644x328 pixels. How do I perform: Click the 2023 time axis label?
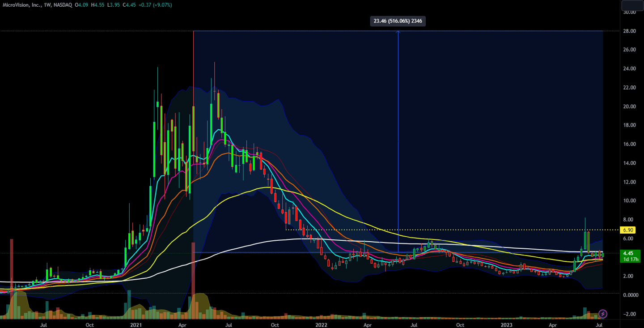click(506, 324)
